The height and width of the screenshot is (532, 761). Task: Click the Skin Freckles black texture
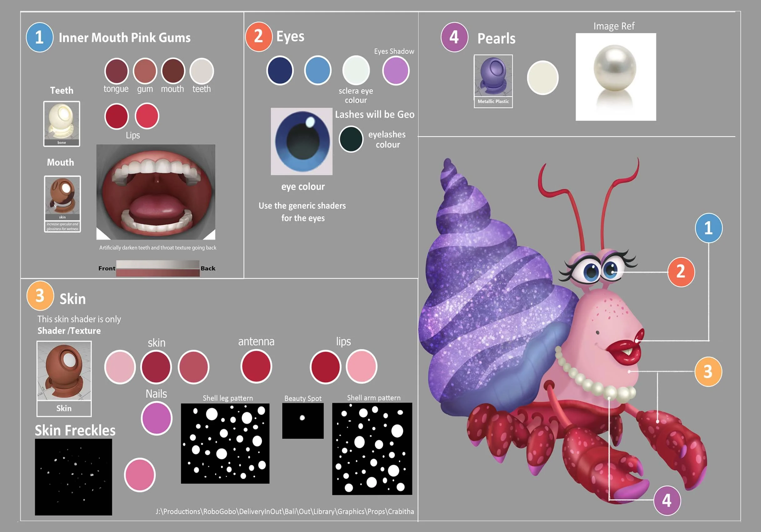click(x=73, y=477)
